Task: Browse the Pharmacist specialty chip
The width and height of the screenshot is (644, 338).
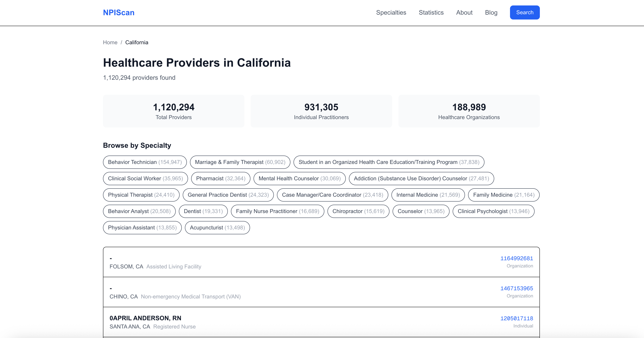Action: tap(221, 178)
